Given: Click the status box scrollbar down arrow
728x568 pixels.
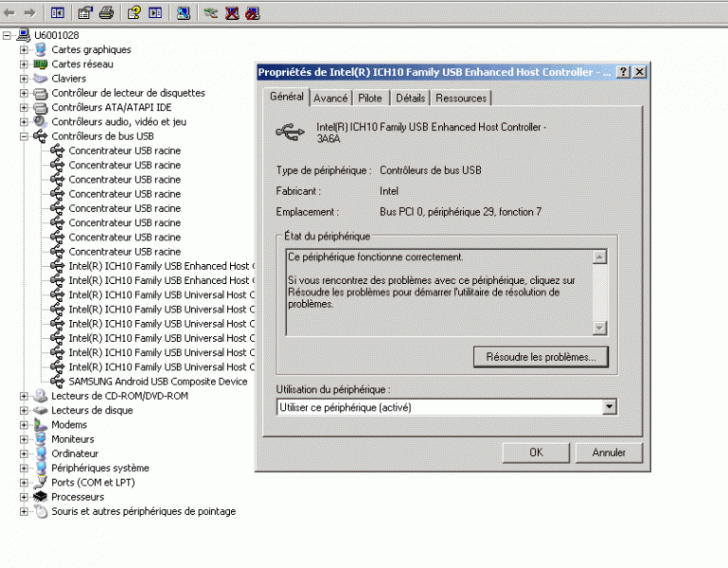Looking at the screenshot, I should click(x=599, y=328).
